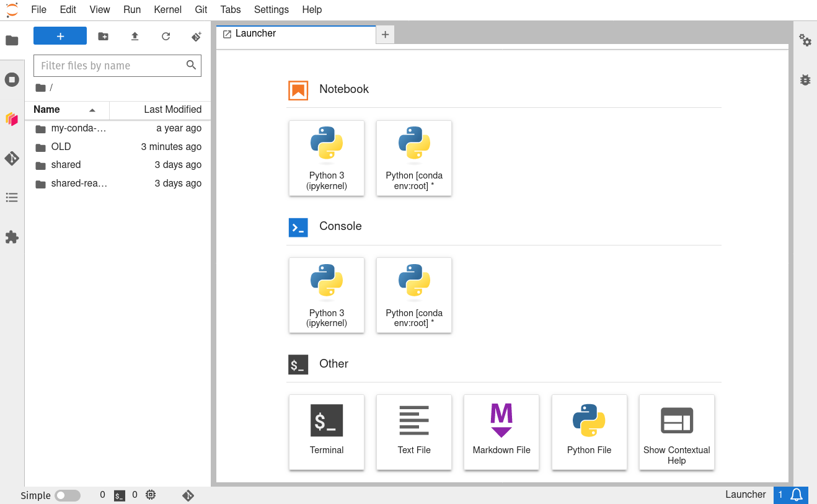The width and height of the screenshot is (817, 504).
Task: Select the Launcher tab
Action: [x=255, y=33]
